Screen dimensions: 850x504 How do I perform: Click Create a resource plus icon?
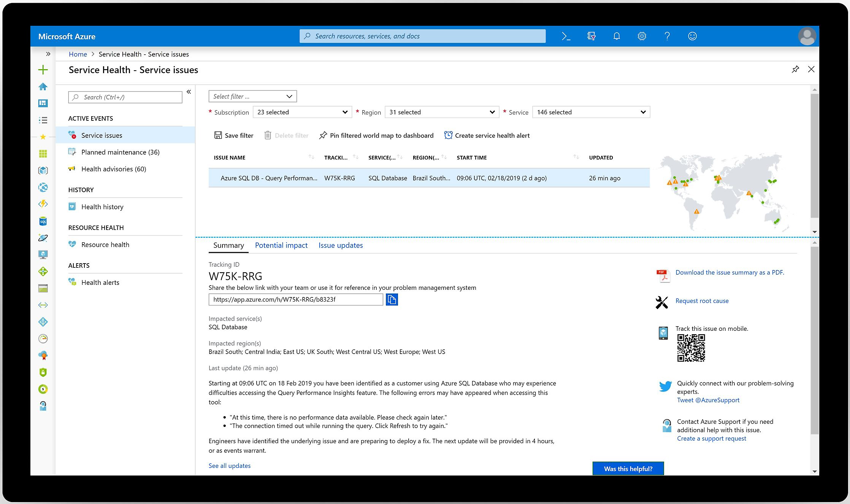point(43,70)
